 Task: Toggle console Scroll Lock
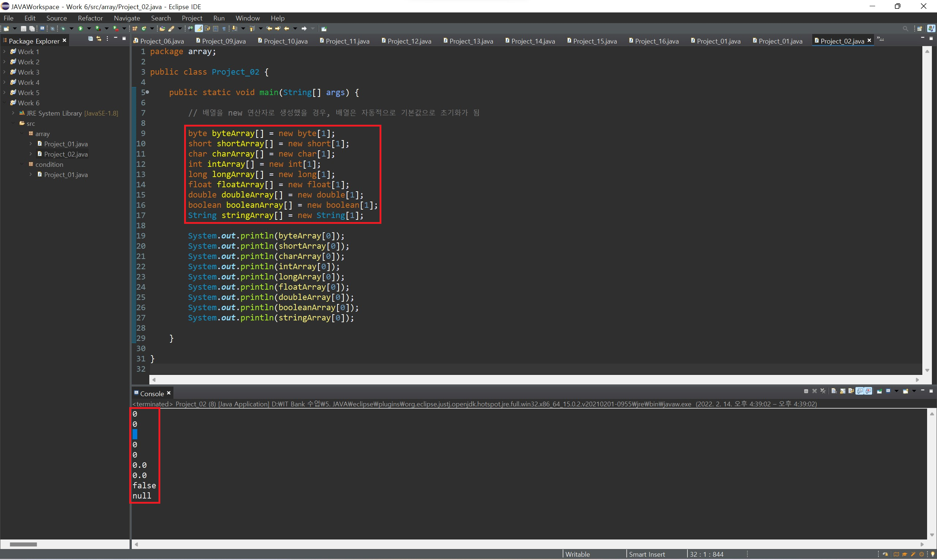[843, 391]
